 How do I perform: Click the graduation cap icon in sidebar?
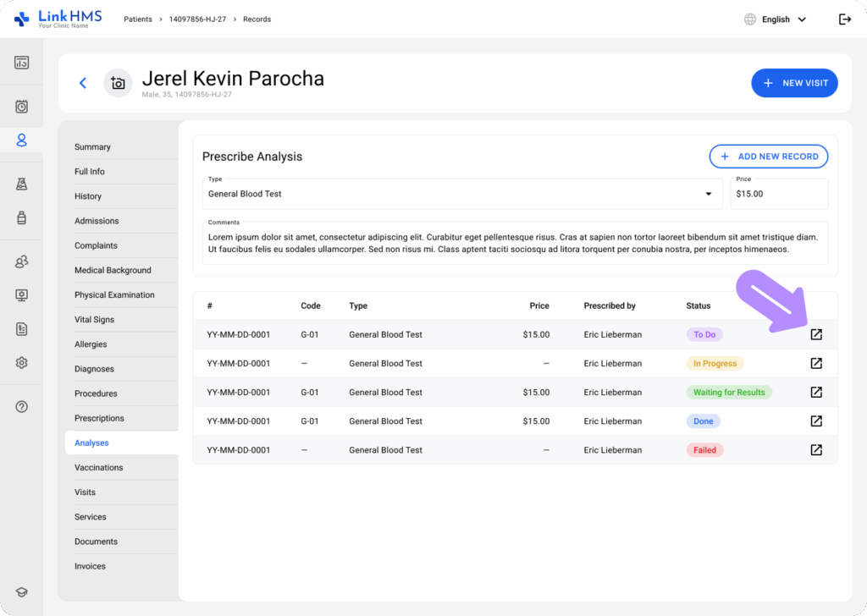pos(21,592)
